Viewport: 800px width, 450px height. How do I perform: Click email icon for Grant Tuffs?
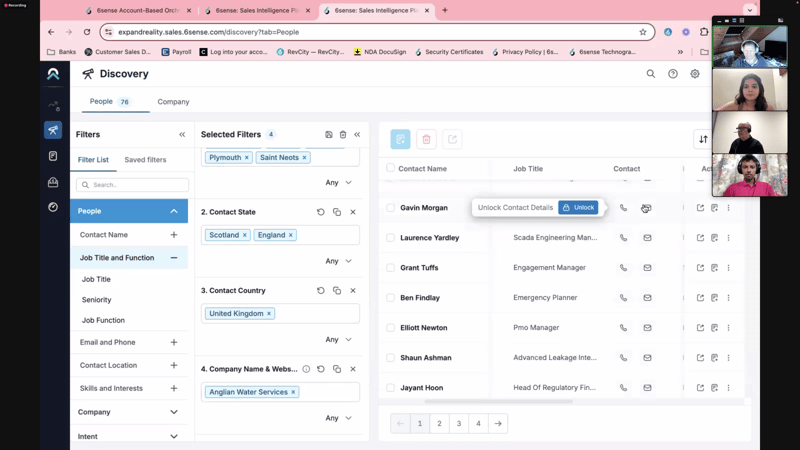click(x=647, y=268)
